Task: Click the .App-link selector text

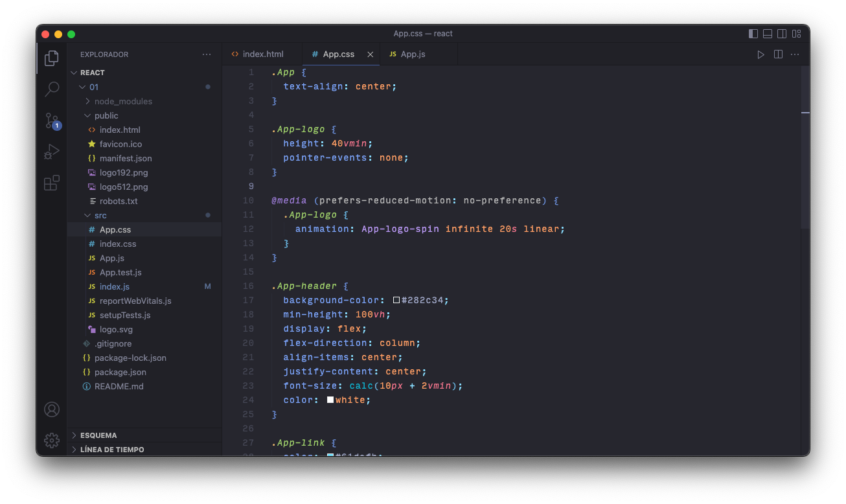Action: 299,442
